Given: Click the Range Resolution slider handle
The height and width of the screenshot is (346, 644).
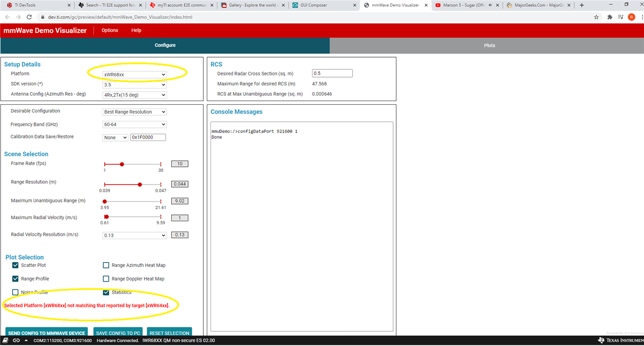Looking at the screenshot, I should pos(140,185).
